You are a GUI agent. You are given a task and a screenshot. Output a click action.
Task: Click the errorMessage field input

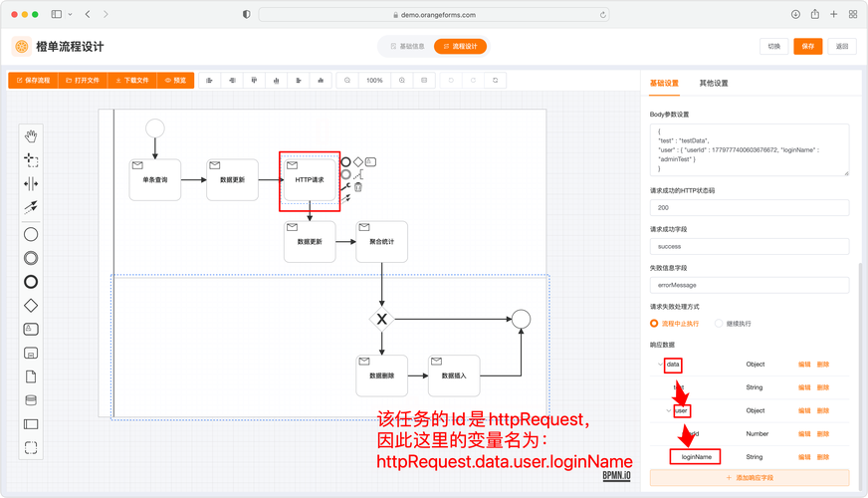point(750,285)
